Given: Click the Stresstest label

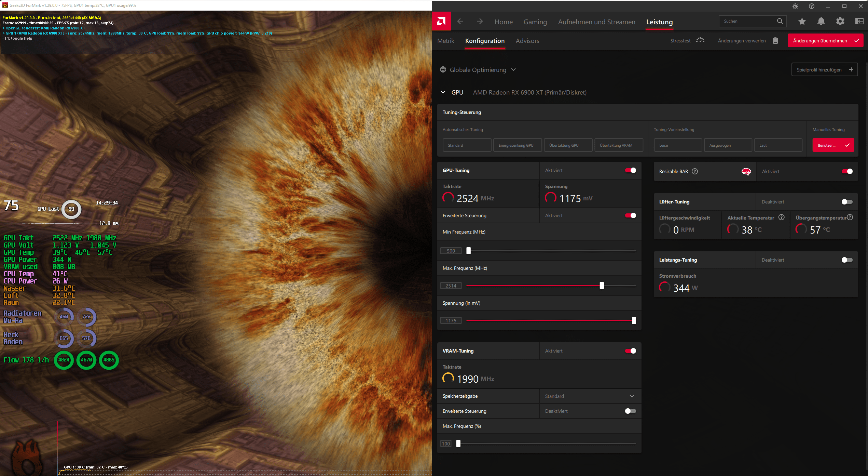Looking at the screenshot, I should point(680,41).
